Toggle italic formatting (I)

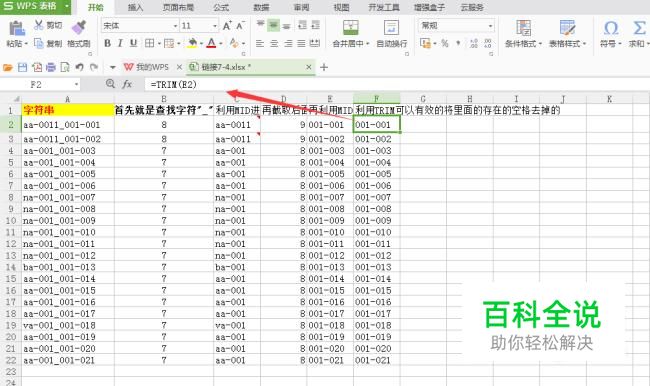click(x=120, y=43)
